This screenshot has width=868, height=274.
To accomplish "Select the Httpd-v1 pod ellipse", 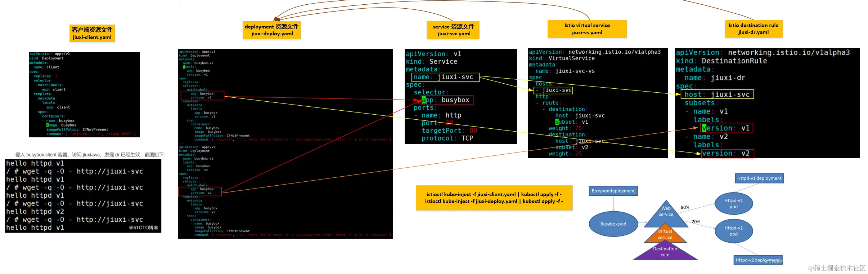I will pyautogui.click(x=734, y=204).
